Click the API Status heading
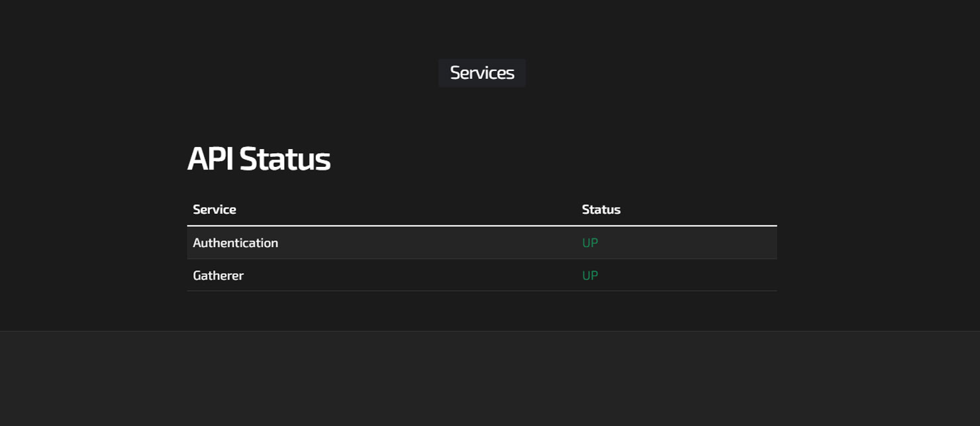Image resolution: width=980 pixels, height=426 pixels. 259,159
